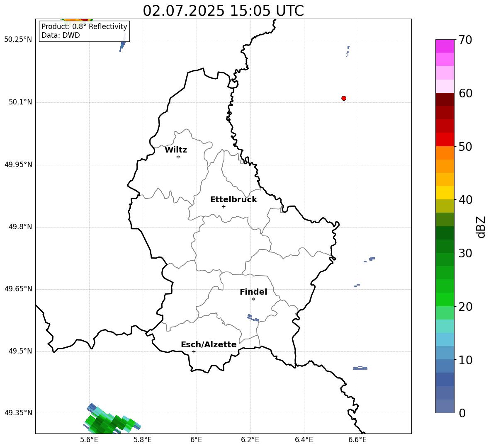
Task: Click the 6.4°E longitude label
Action: coord(304,440)
